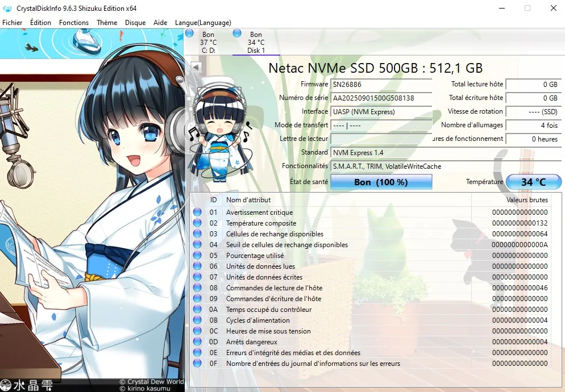Click the Total lecture hôte value field
The width and height of the screenshot is (565, 392).
[534, 84]
